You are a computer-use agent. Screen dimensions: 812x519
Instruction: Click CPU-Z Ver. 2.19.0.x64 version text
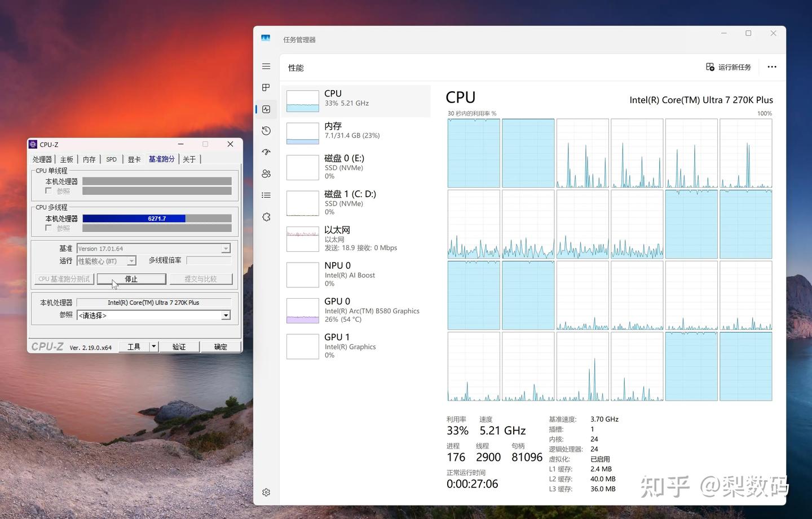pyautogui.click(x=91, y=348)
